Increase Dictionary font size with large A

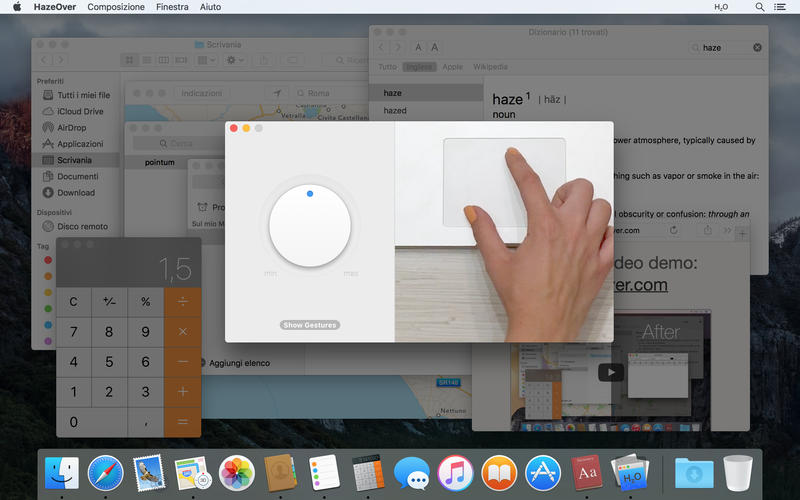coord(434,47)
